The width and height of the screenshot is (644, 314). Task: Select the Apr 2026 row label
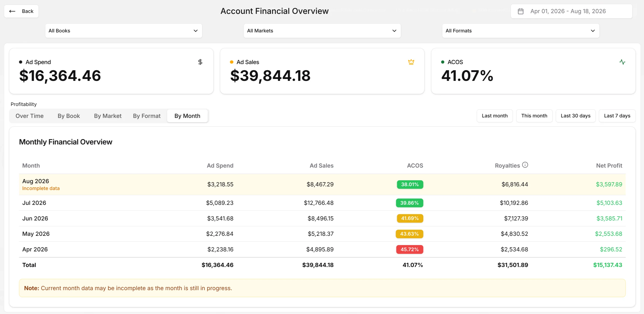35,249
